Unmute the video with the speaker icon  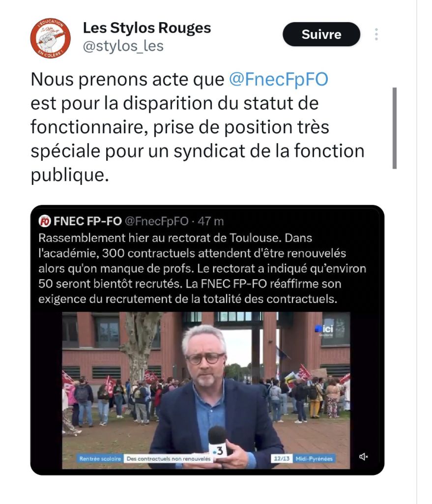pyautogui.click(x=363, y=456)
